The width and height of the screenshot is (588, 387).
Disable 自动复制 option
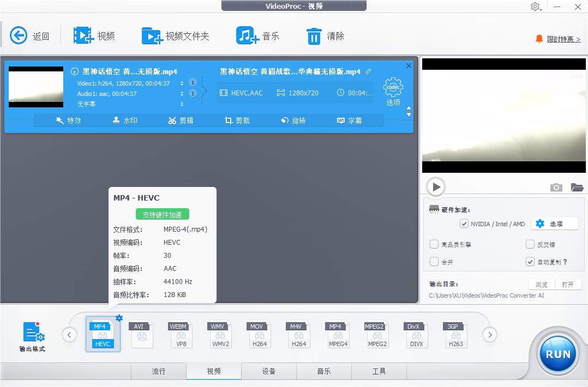(530, 262)
